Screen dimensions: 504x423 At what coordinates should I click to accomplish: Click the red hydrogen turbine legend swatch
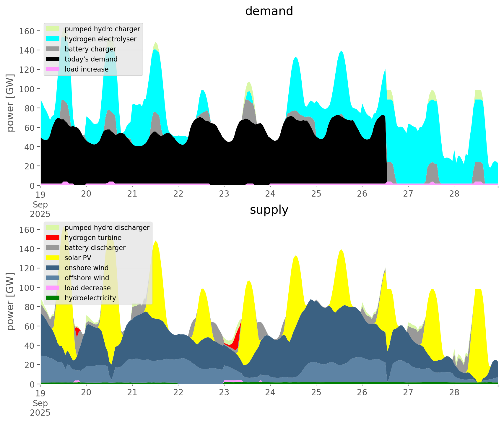pos(53,238)
